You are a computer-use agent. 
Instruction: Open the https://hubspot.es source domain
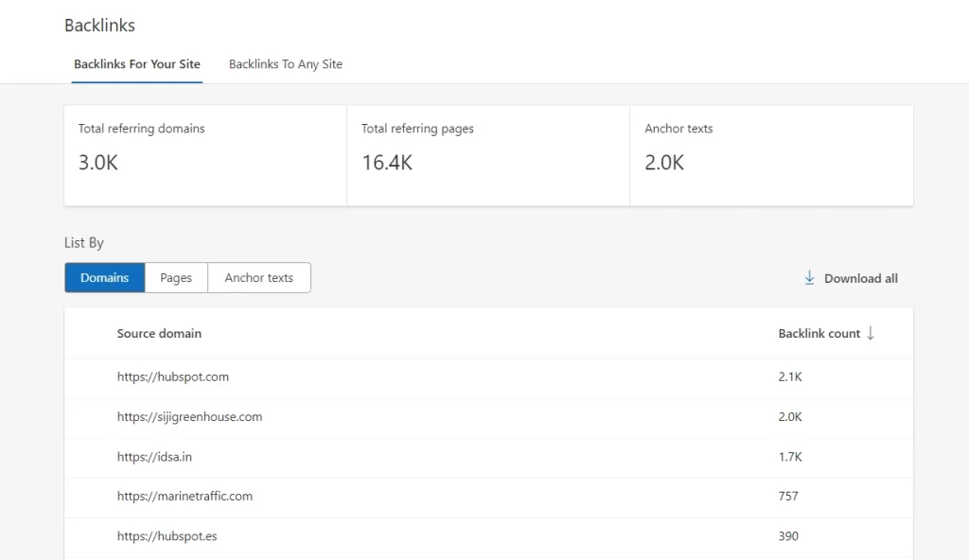click(x=167, y=535)
